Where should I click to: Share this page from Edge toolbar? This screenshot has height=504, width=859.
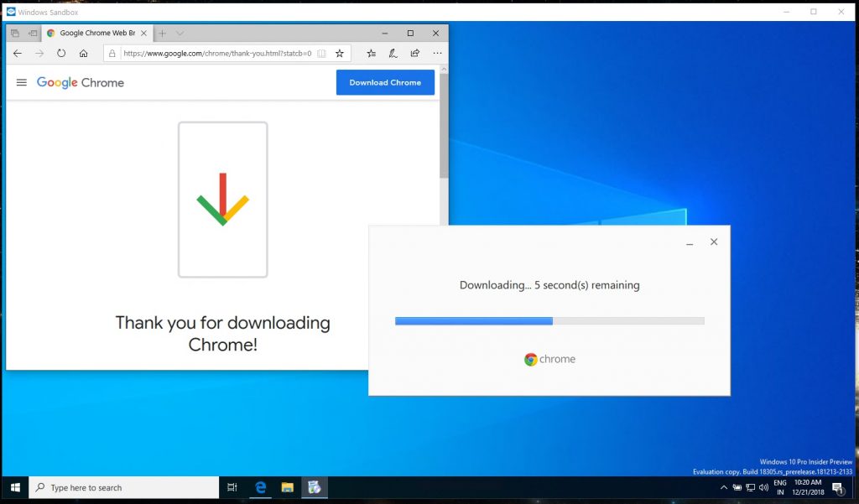[414, 53]
